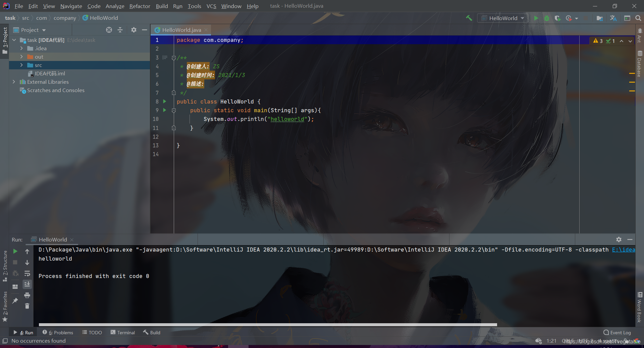644x348 pixels.
Task: Run with coverage using the shield icon
Action: [x=557, y=18]
